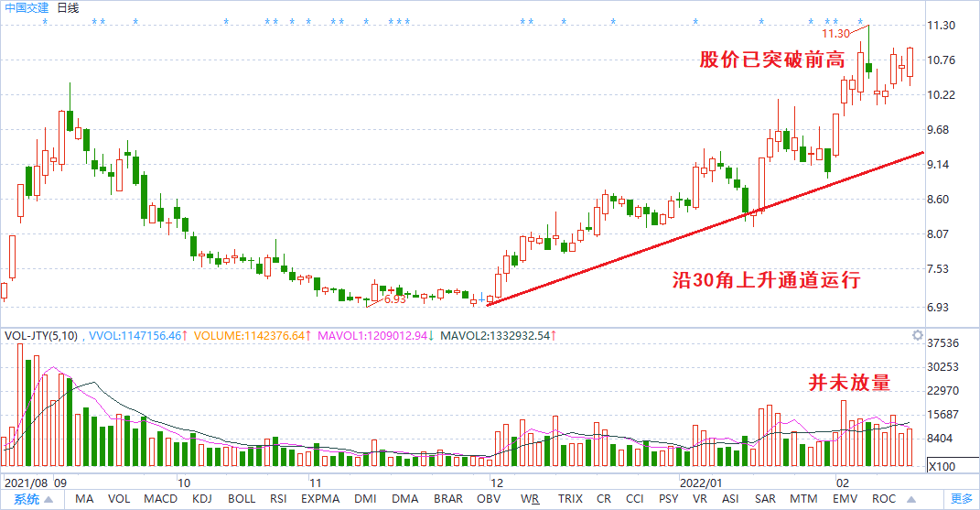Click the 11.30 high price marker
Viewport: 980px width, 510px height.
835,34
